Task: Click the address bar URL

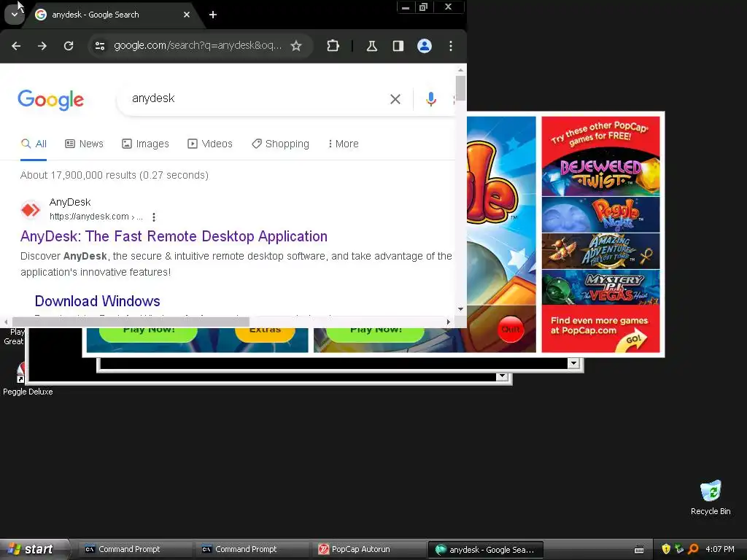Action: click(x=198, y=46)
